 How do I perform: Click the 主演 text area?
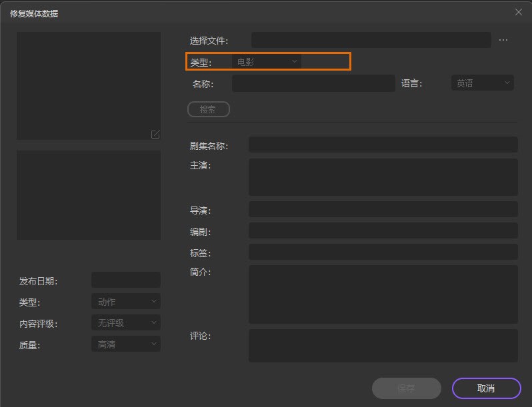click(383, 177)
